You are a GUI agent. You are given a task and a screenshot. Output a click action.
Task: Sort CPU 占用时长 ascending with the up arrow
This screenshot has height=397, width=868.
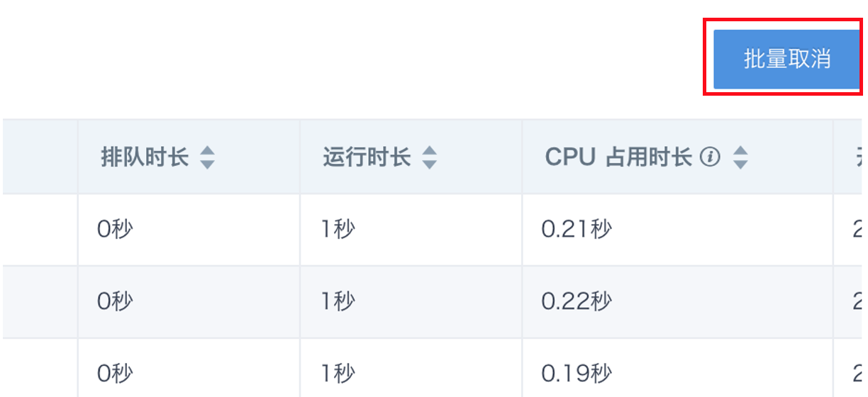(740, 151)
